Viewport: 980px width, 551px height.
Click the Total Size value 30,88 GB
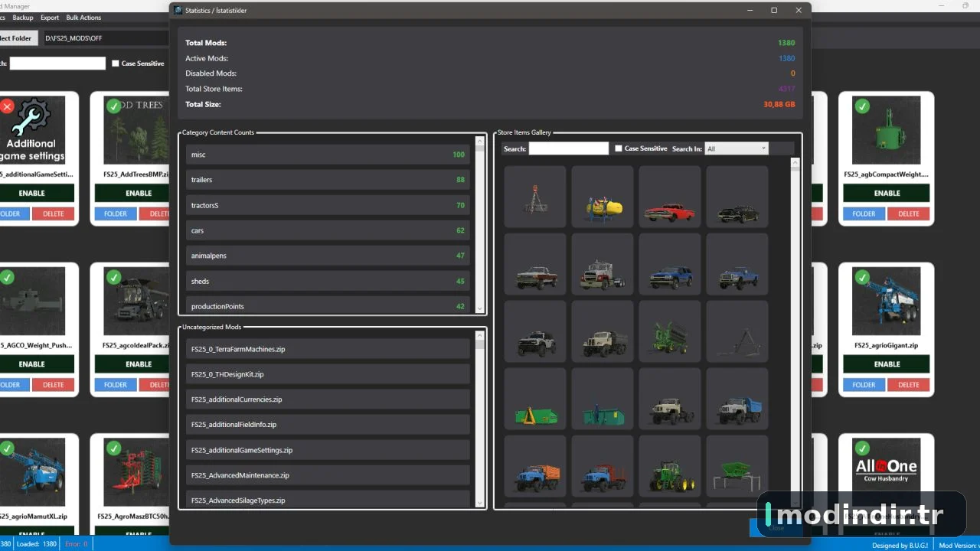click(x=779, y=104)
